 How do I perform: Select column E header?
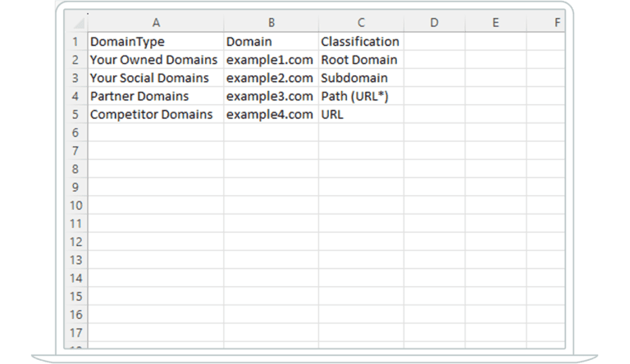tap(495, 22)
